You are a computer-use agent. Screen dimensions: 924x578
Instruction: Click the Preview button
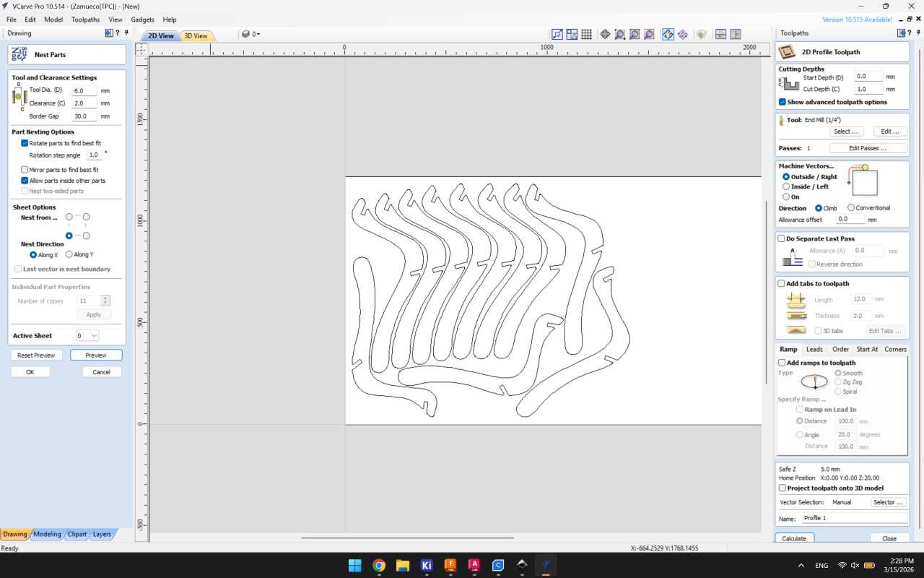(x=96, y=355)
